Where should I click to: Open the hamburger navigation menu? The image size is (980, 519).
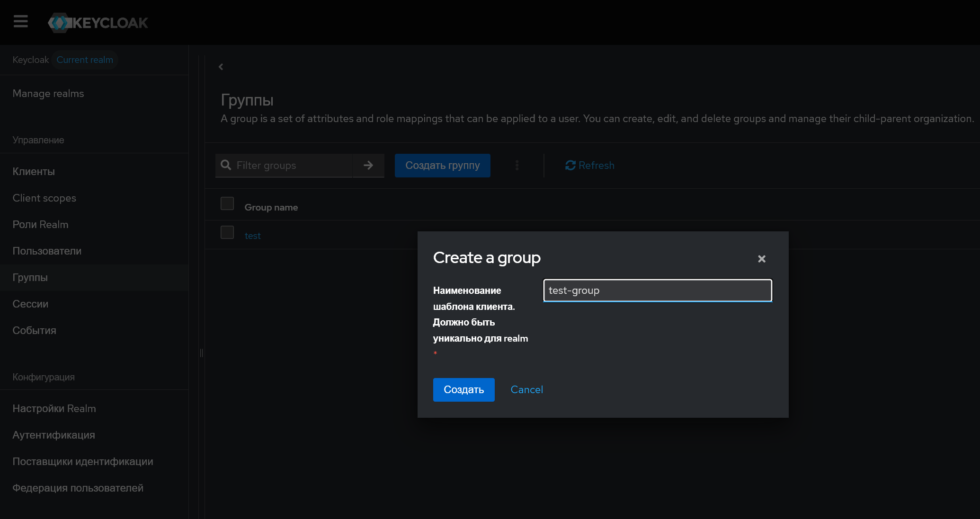(21, 22)
